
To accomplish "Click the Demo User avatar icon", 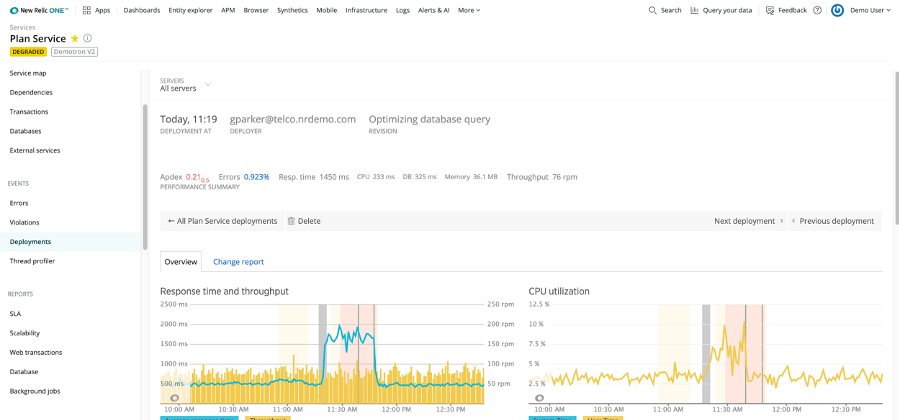I will tap(837, 10).
